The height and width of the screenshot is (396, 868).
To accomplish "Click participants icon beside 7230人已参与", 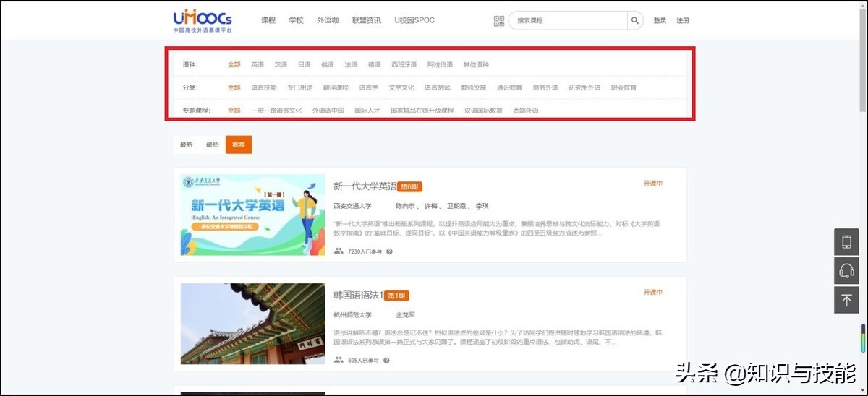I will [x=339, y=251].
